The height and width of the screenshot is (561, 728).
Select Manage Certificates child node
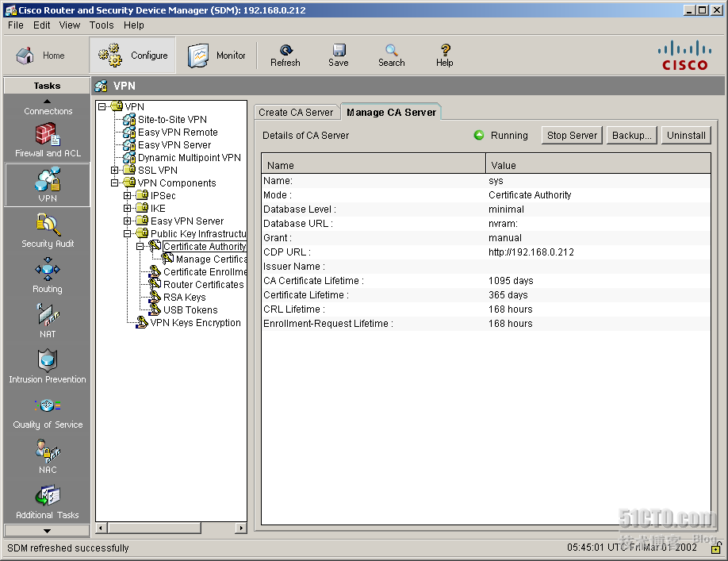(211, 259)
